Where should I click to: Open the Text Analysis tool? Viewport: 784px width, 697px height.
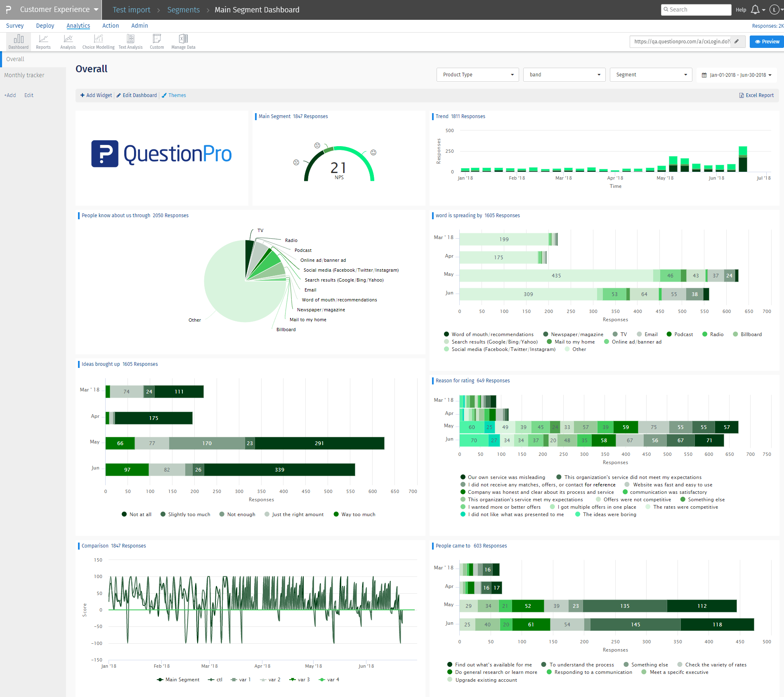[130, 42]
